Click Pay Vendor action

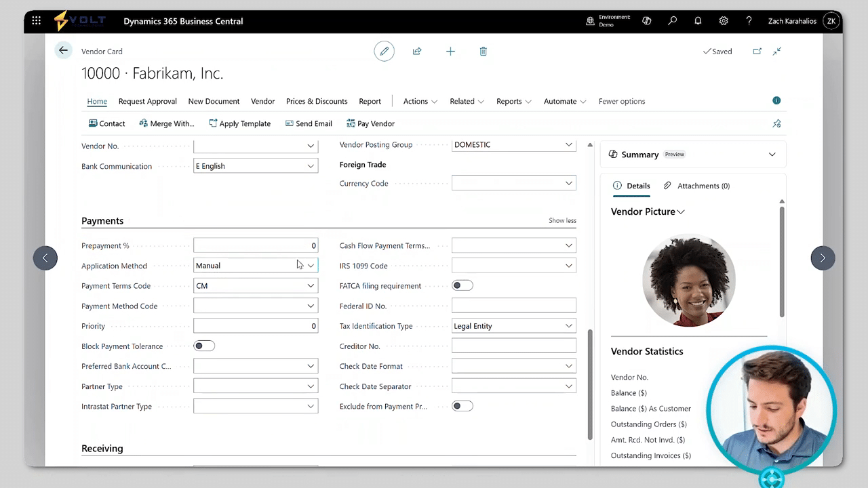370,123
